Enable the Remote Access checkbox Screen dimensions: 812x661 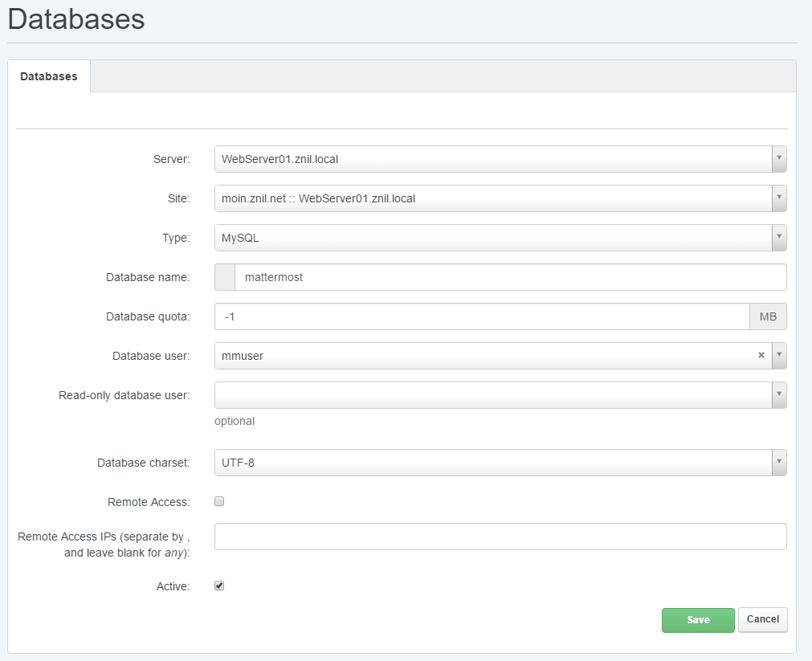pos(219,502)
